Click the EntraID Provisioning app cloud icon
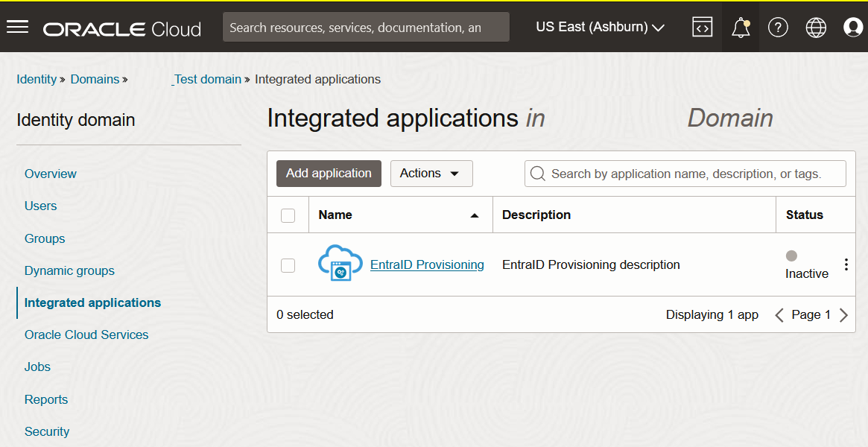 tap(340, 264)
